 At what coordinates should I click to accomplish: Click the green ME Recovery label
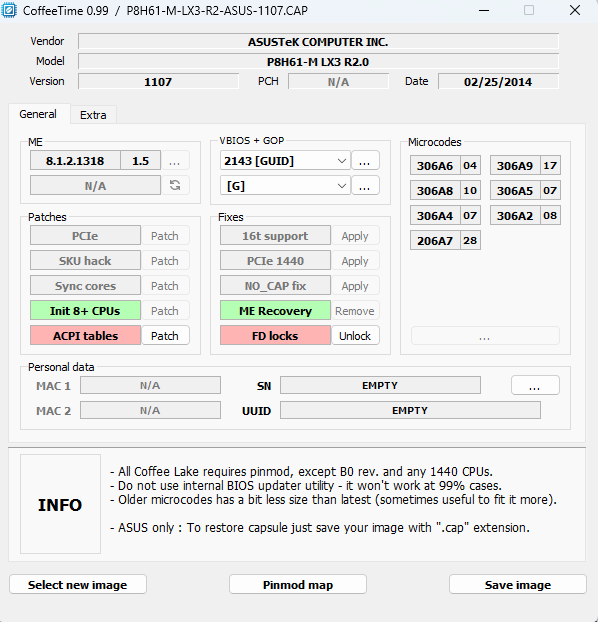point(275,311)
